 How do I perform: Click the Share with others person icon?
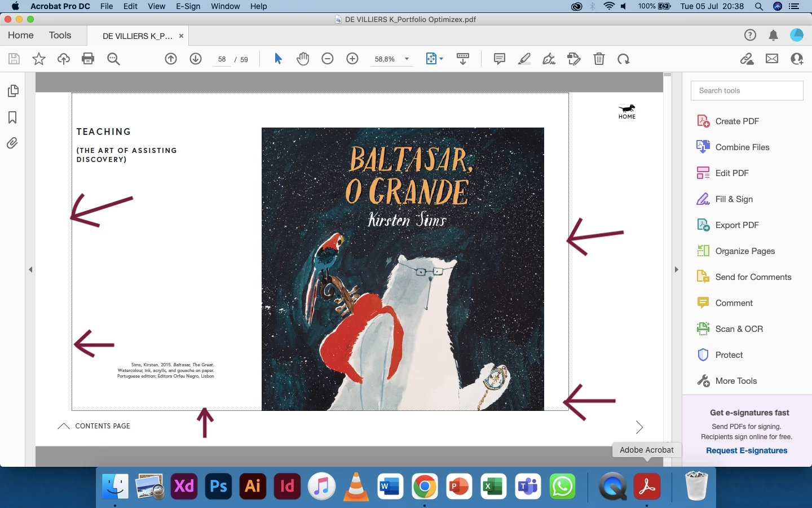(x=797, y=59)
